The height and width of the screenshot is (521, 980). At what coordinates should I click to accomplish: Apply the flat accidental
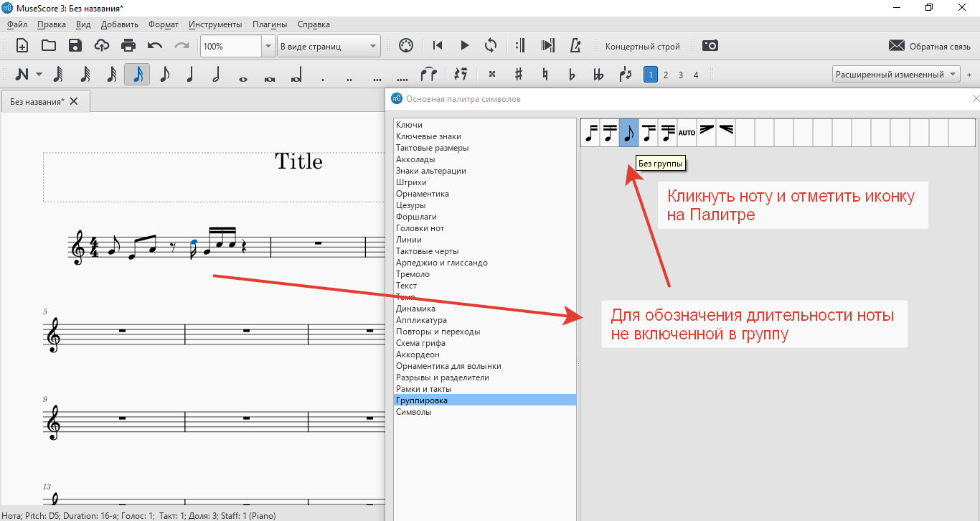point(572,75)
